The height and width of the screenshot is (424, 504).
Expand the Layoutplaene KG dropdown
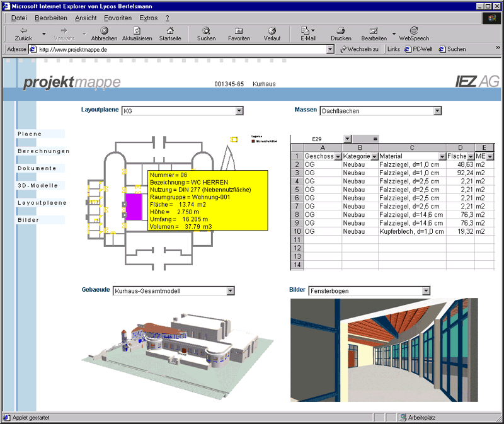[x=239, y=111]
